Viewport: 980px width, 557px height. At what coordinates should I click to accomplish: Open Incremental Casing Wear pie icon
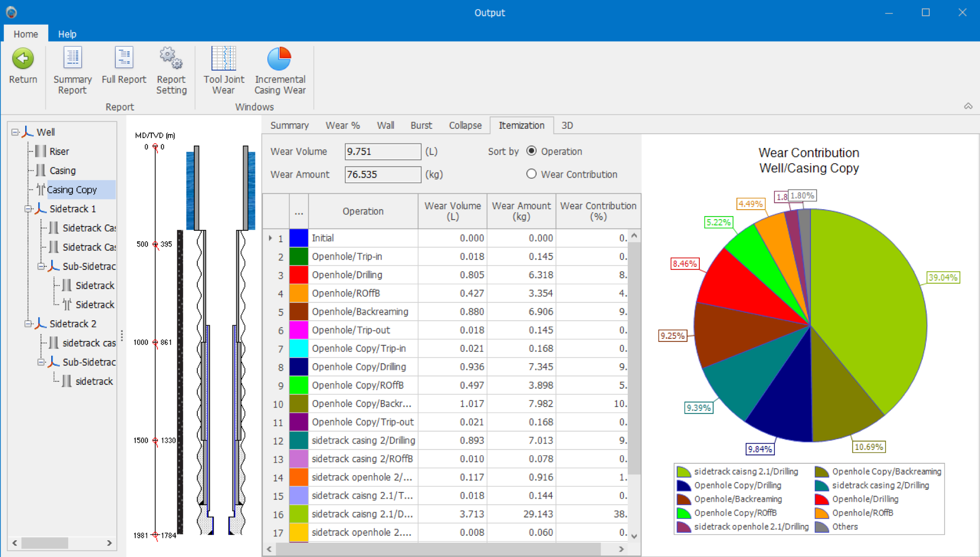click(280, 59)
